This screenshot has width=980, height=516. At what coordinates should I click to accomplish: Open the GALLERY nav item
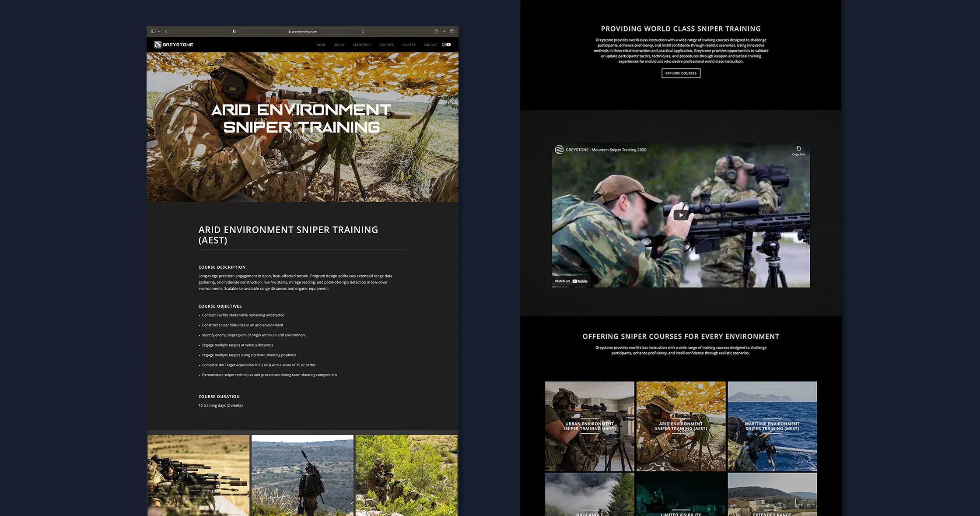tap(409, 45)
